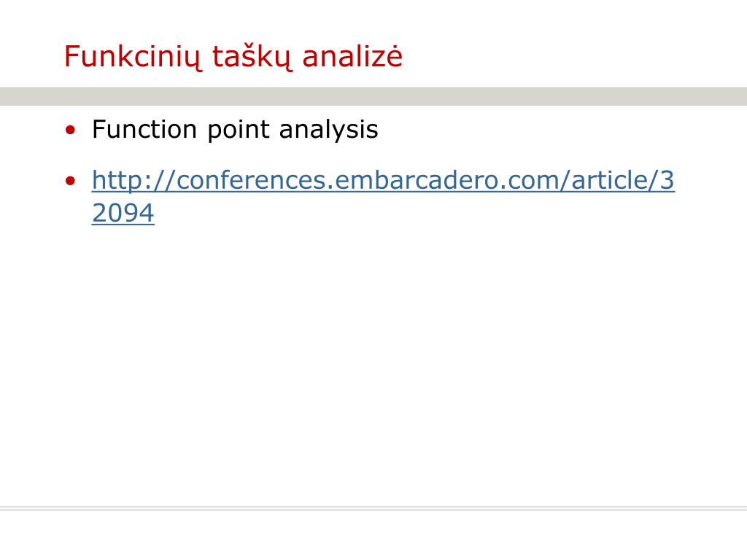Click the blank footer area beneath the bottom line
Viewport: 747px width, 560px height.
373,536
